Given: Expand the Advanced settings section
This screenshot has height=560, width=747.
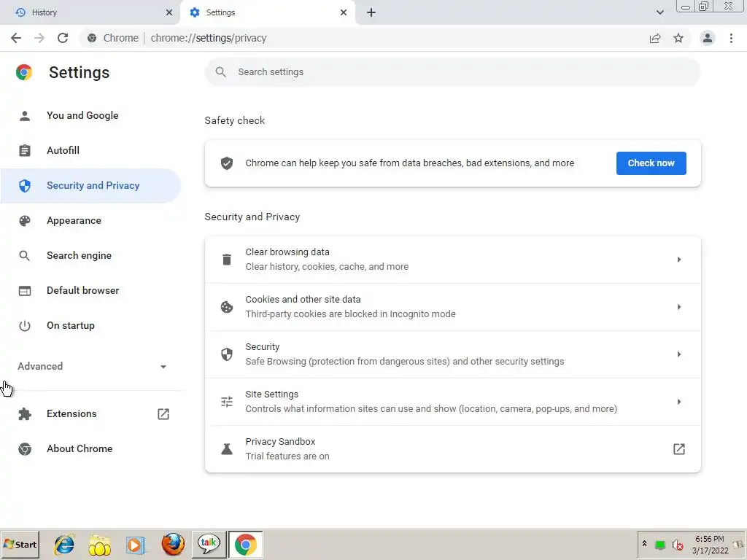Looking at the screenshot, I should (93, 366).
